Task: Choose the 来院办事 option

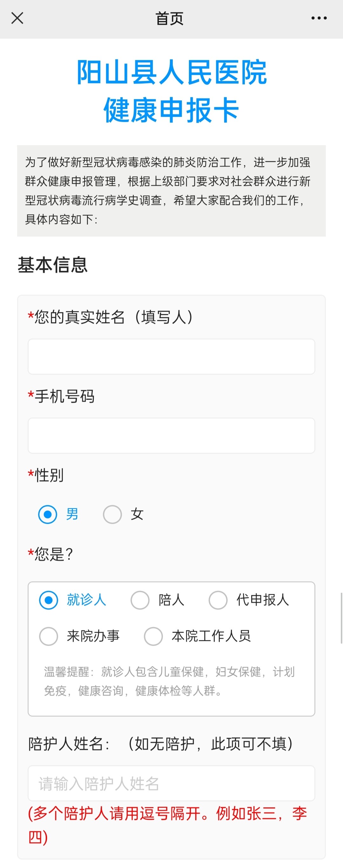Action: pyautogui.click(x=49, y=636)
